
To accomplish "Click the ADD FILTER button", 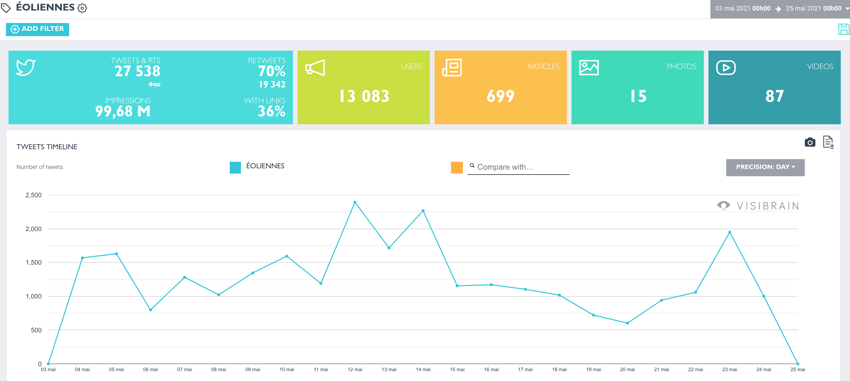I will tap(37, 29).
